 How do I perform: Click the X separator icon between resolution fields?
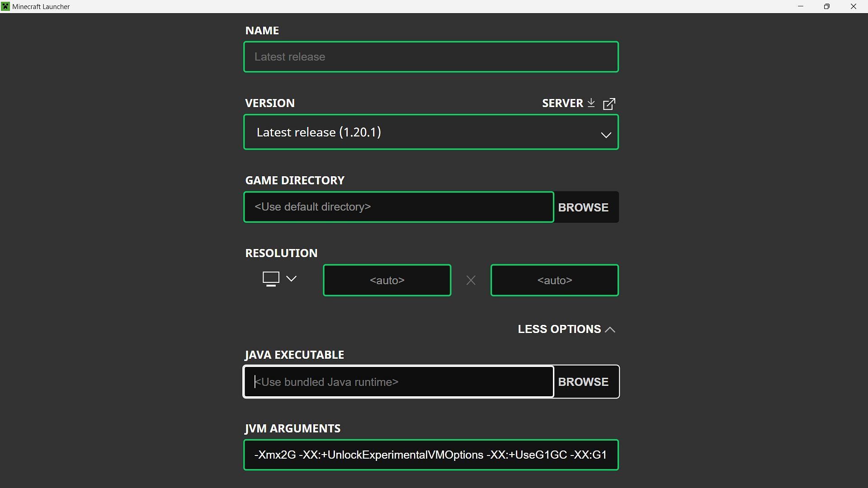(470, 280)
